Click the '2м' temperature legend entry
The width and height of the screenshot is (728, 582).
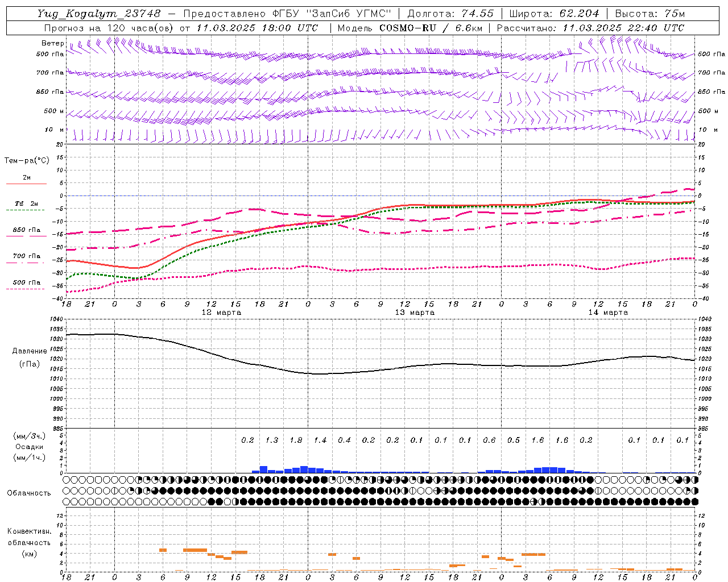(x=27, y=178)
